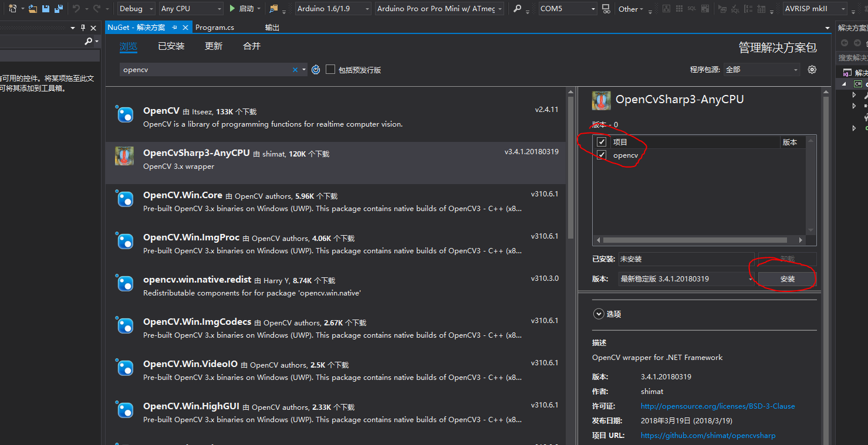Clear the opencv search text with X

[295, 70]
